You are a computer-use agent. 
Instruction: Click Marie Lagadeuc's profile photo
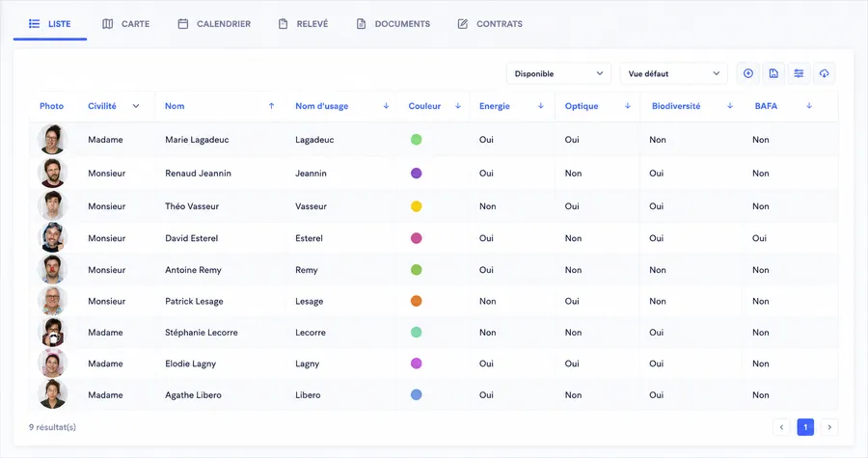tap(53, 140)
